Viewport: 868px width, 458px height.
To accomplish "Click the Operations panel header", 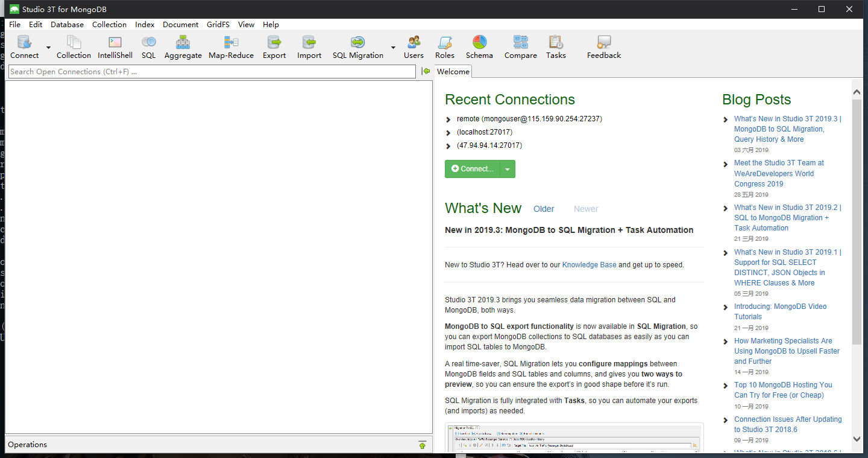I will coord(219,445).
